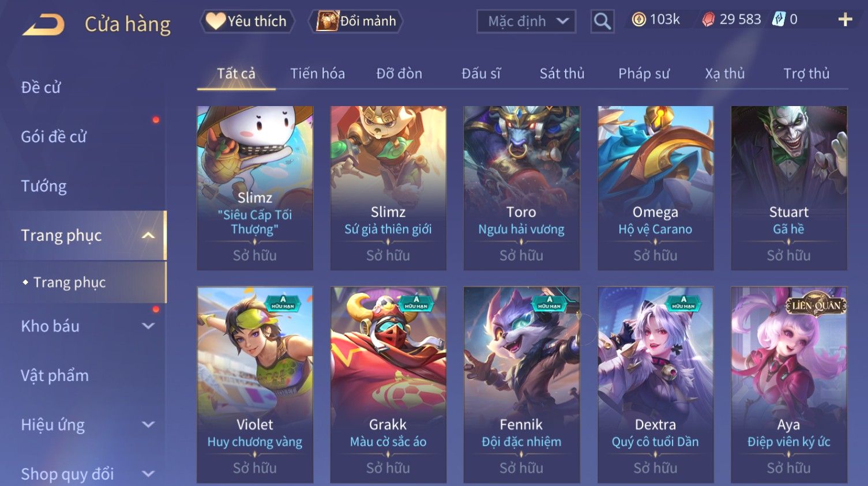Expand the Hiệu ứng sidebar section
The height and width of the screenshot is (486, 868).
pos(148,425)
